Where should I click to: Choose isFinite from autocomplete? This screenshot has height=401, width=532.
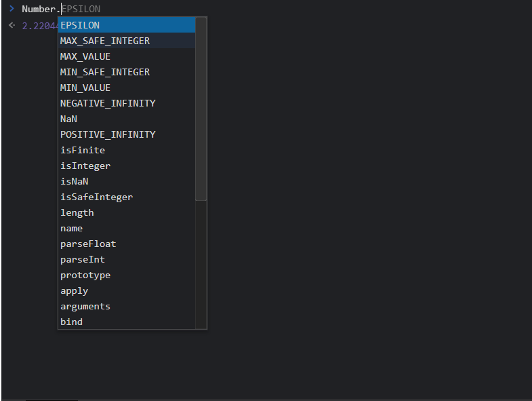pos(127,150)
